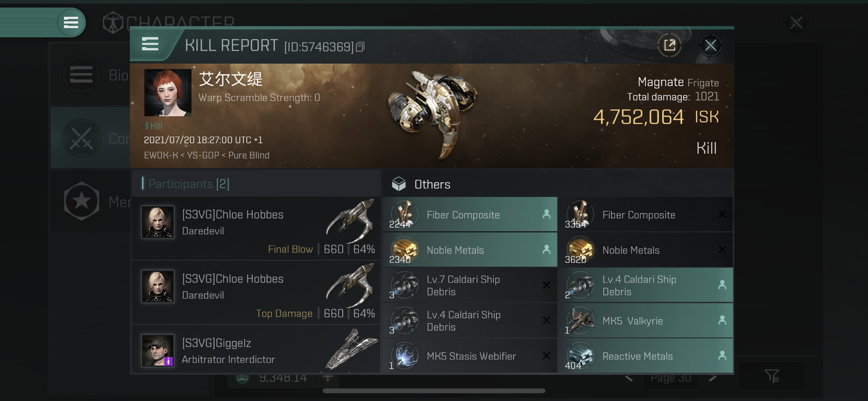Open the main menu in top-left
The image size is (868, 401).
(71, 23)
